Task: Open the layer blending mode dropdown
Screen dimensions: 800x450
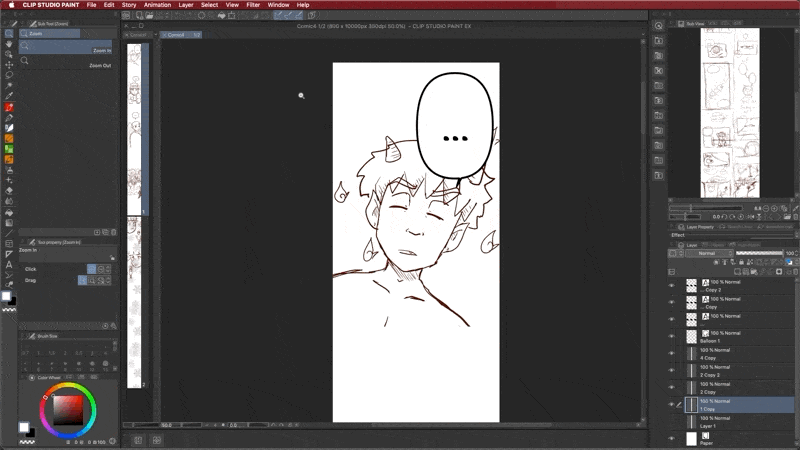Action: point(709,253)
